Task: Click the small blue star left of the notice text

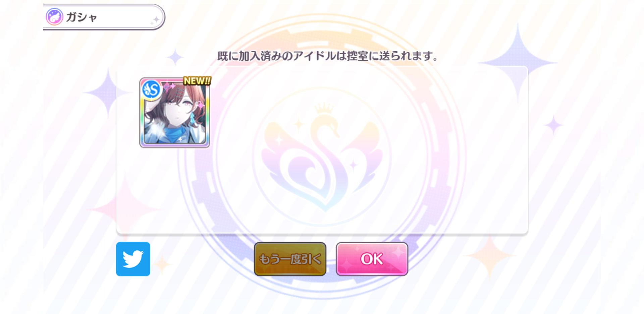Action: 175,57
